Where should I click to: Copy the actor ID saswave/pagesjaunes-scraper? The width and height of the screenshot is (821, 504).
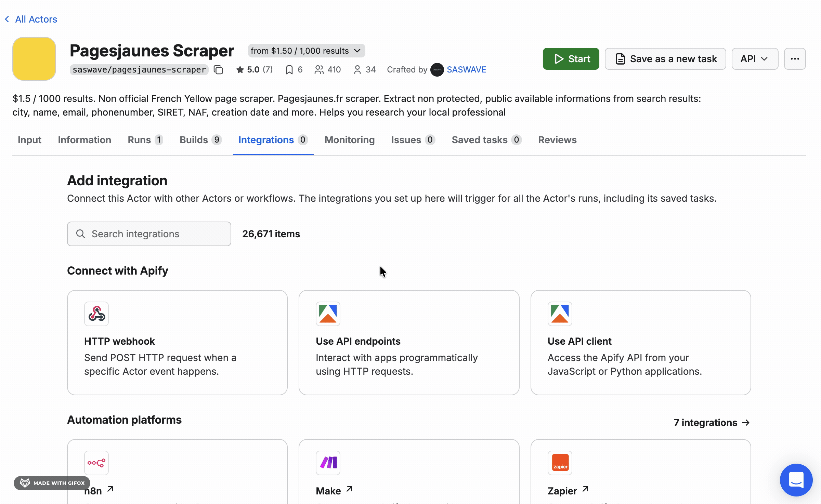[218, 70]
